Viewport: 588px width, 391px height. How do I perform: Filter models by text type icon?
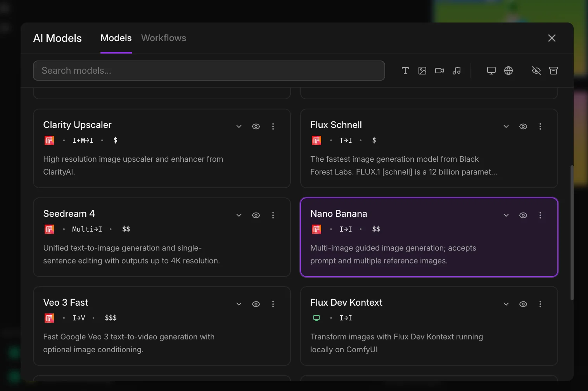pos(405,71)
